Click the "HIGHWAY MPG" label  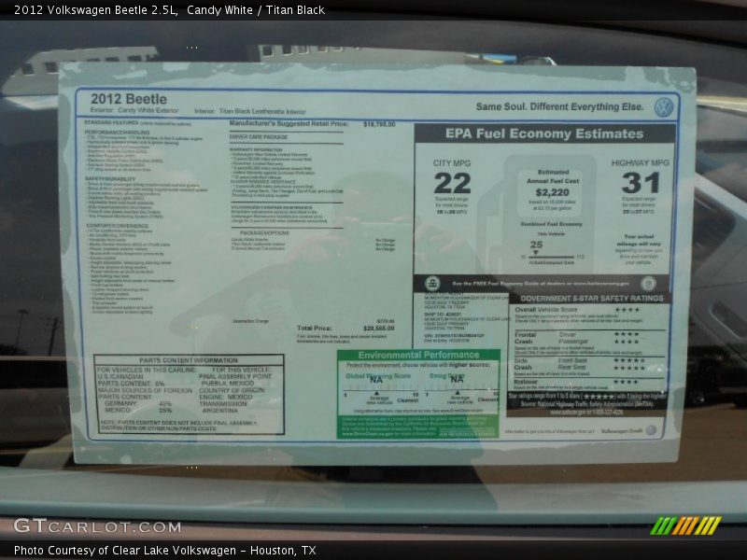pos(641,162)
